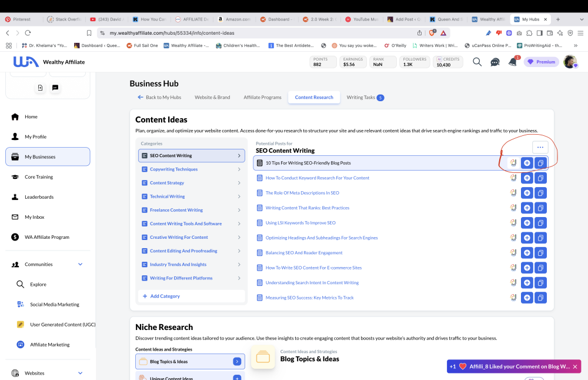Click plus button for 'Understanding Search Intent' row
The height and width of the screenshot is (380, 588).
(x=527, y=283)
